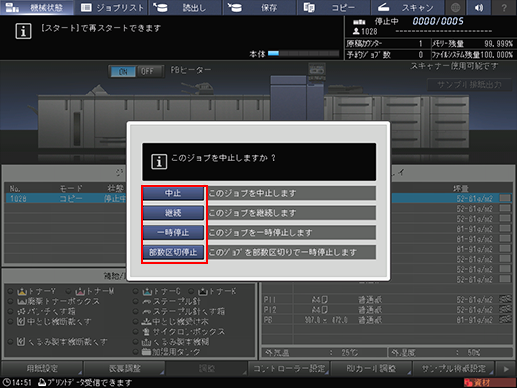Click the right arrow at bottom bar end
Screen dimensions: 517x388
tap(506, 369)
